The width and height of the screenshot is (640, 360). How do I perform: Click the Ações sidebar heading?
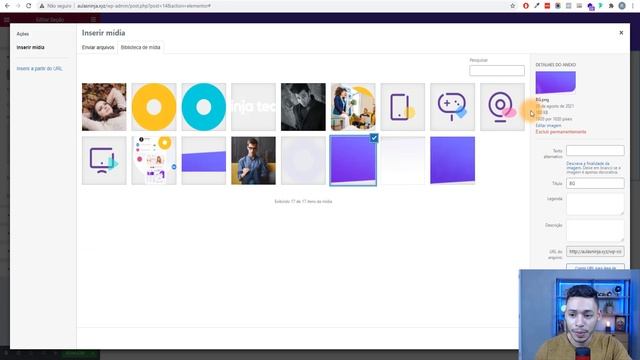click(23, 34)
